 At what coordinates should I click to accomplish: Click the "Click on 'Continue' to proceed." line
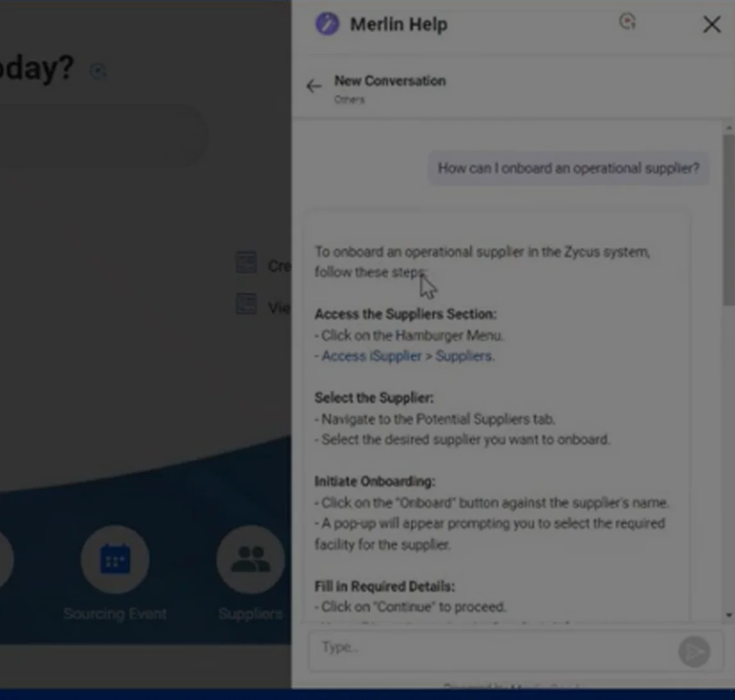tap(410, 607)
